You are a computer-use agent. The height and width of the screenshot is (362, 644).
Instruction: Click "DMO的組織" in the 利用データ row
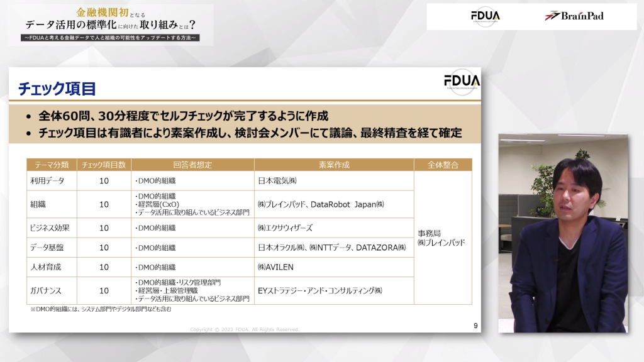(x=157, y=180)
